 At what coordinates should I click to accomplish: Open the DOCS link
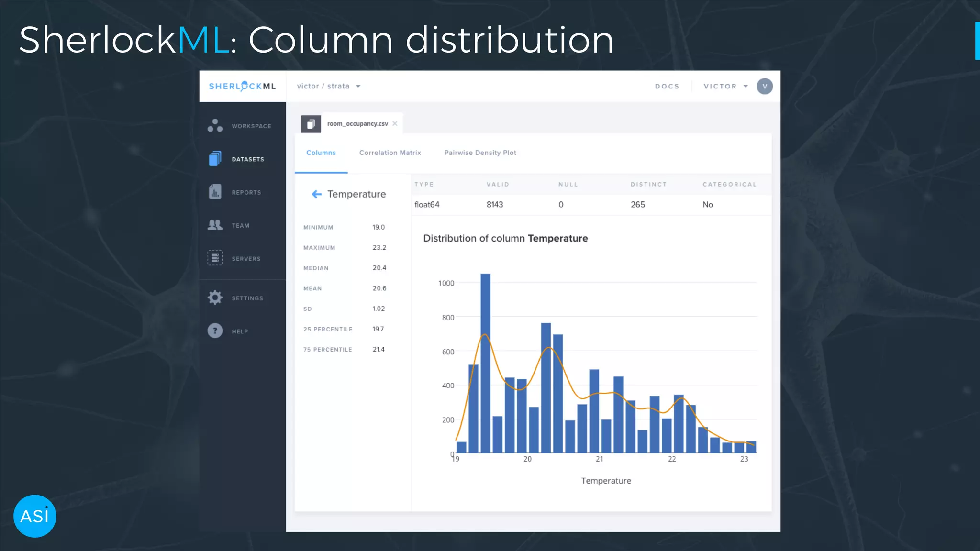click(667, 86)
